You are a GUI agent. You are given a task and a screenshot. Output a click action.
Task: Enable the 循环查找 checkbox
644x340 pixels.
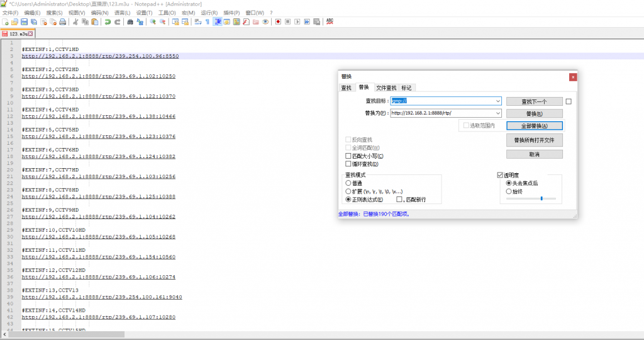pos(348,164)
